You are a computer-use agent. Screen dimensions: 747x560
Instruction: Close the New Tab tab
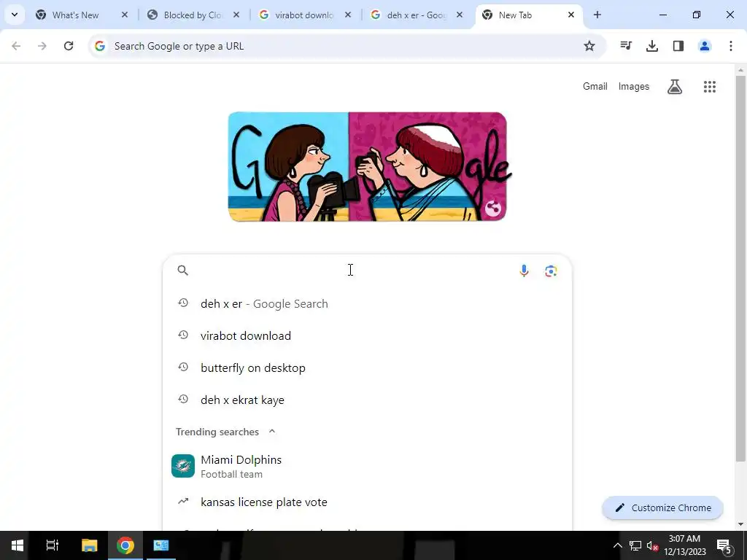(x=570, y=15)
